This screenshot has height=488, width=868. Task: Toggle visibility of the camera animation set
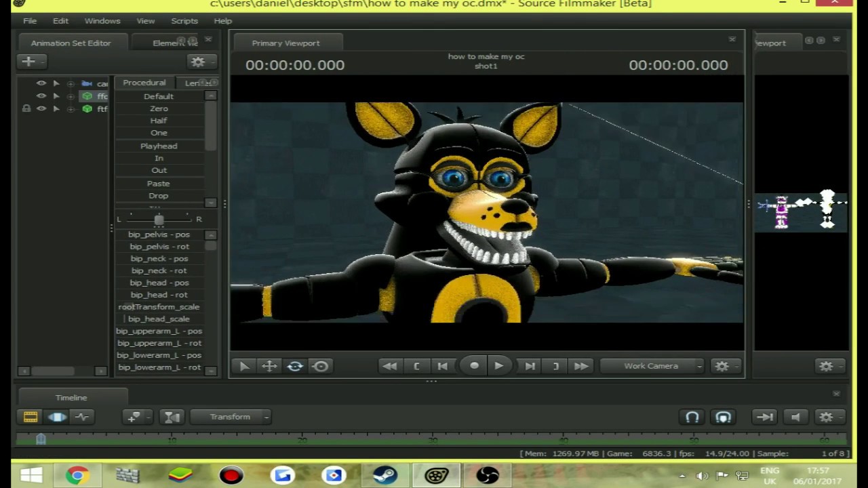tap(41, 83)
